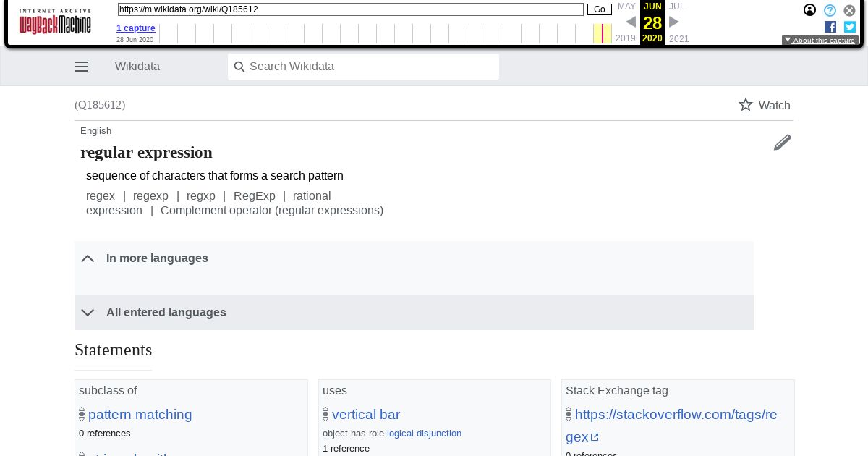Open Wayback help question icon
Screen dimensions: 868x456
[830, 10]
